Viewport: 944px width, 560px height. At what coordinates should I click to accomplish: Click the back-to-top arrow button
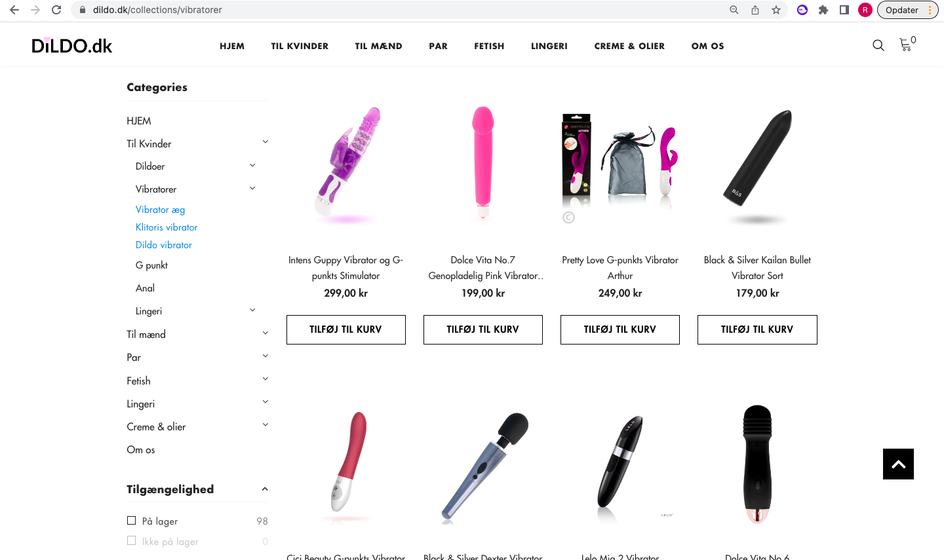point(898,464)
